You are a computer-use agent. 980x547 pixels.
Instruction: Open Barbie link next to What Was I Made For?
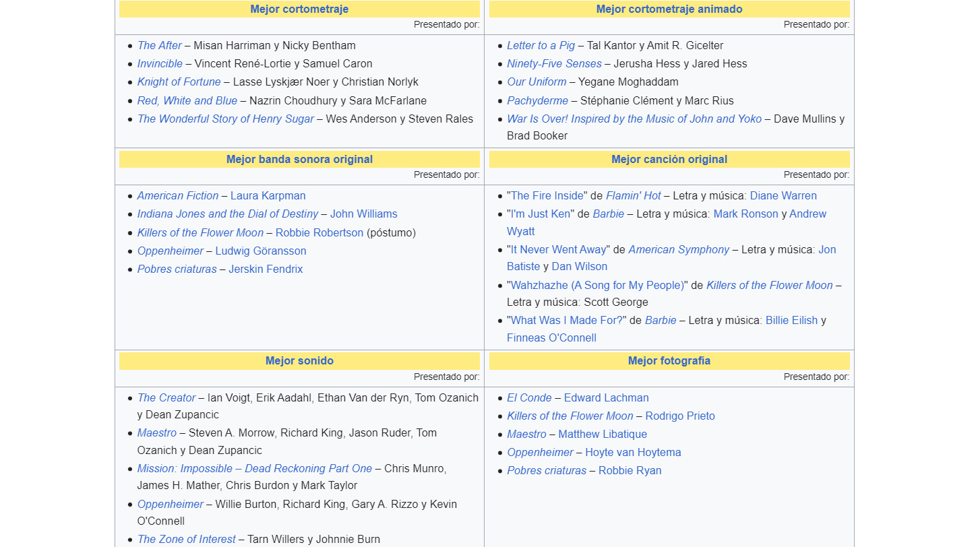click(x=661, y=321)
